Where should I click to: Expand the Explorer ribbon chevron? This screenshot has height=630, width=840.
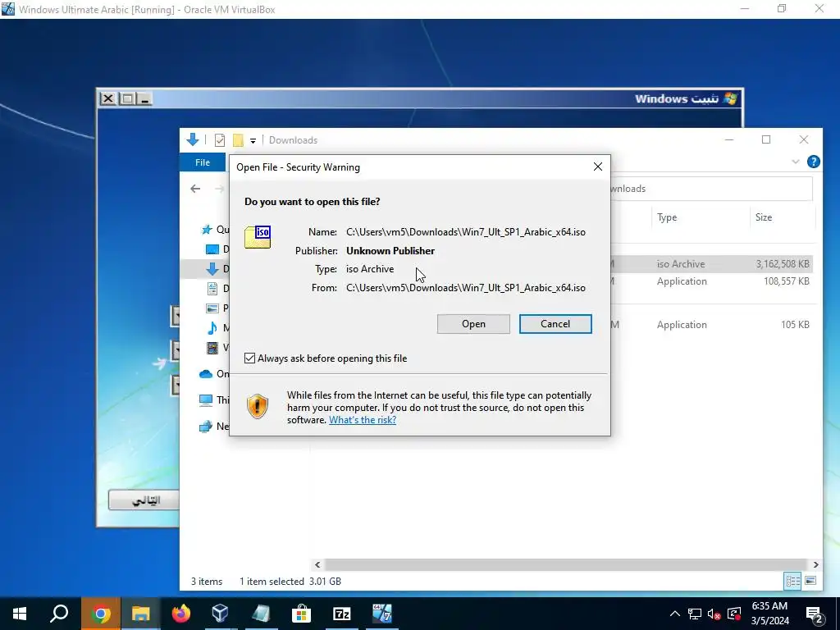(796, 162)
